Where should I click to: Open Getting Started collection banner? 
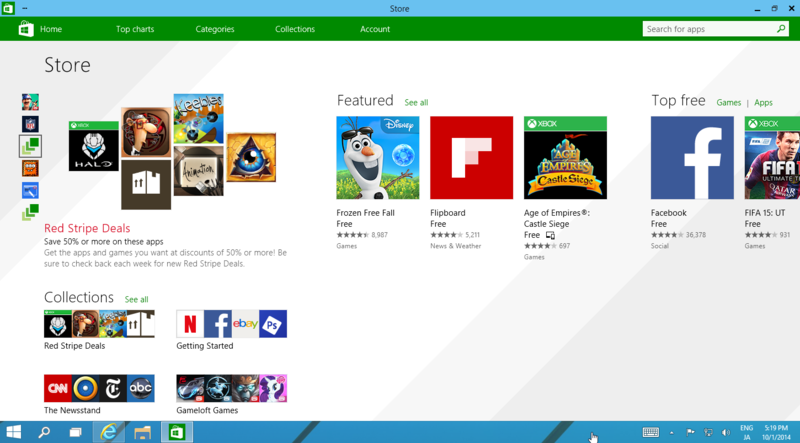[x=232, y=324]
